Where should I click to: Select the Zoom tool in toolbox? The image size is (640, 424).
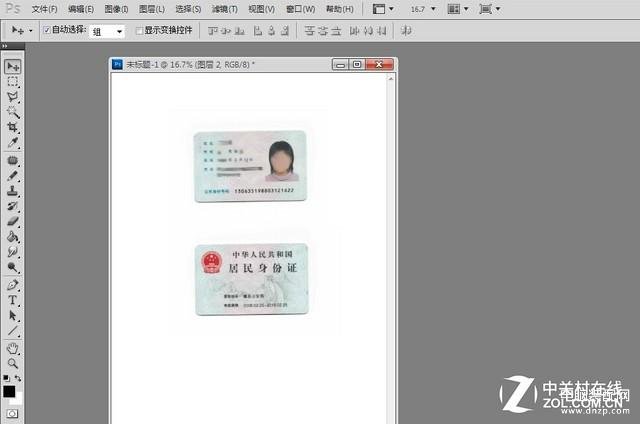(x=13, y=364)
